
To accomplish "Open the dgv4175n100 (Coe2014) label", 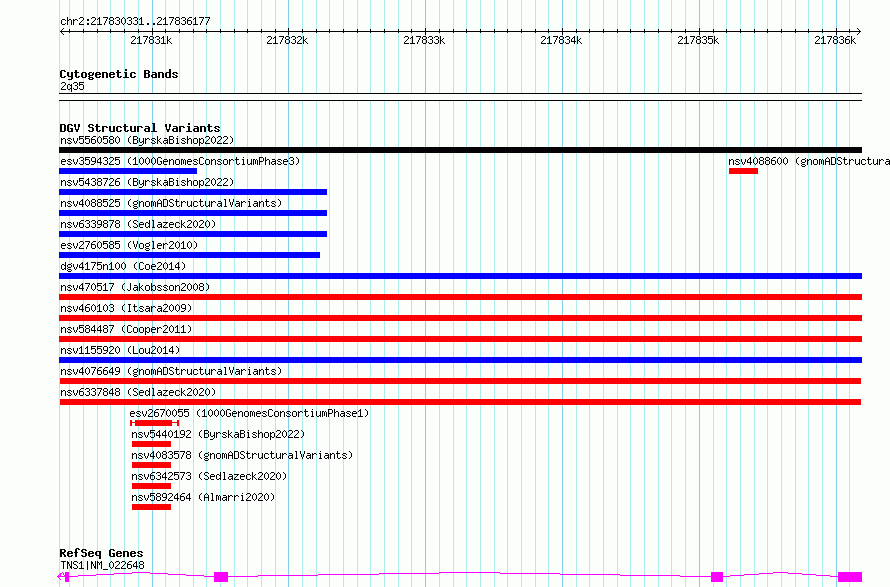I will (123, 266).
